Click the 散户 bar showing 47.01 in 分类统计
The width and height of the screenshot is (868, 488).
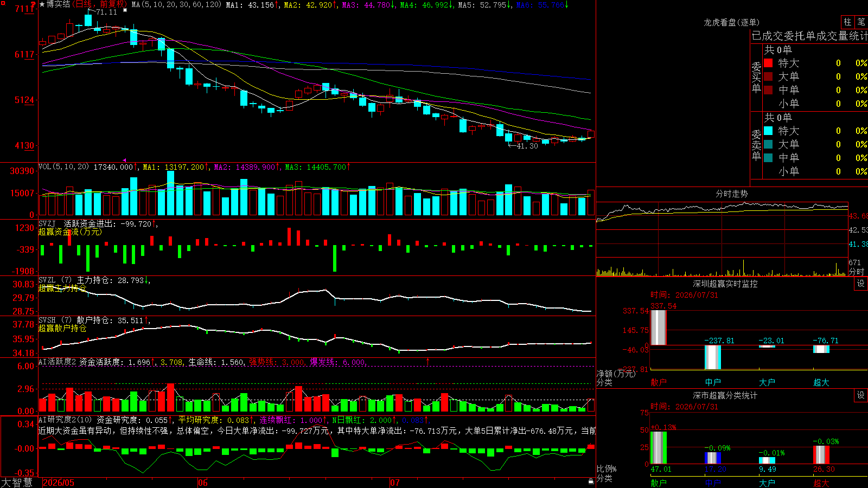658,448
